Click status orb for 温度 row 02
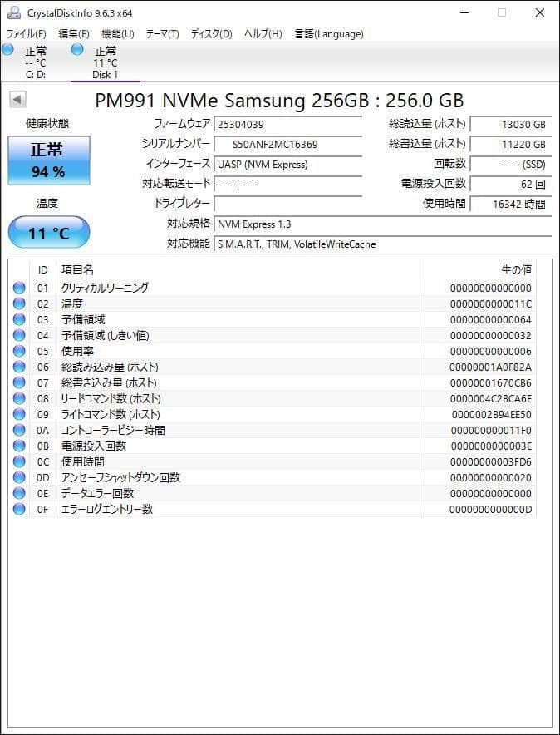 (19, 303)
